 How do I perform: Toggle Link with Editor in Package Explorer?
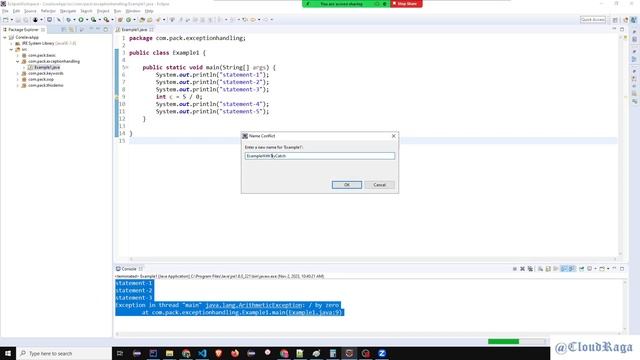point(72,29)
